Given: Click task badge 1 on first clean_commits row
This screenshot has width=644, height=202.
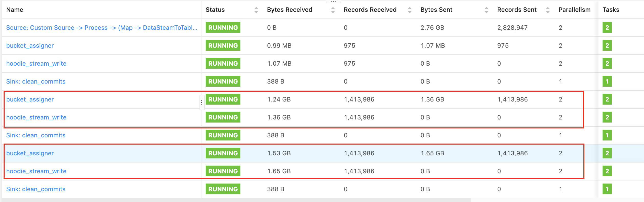Looking at the screenshot, I should [x=607, y=81].
